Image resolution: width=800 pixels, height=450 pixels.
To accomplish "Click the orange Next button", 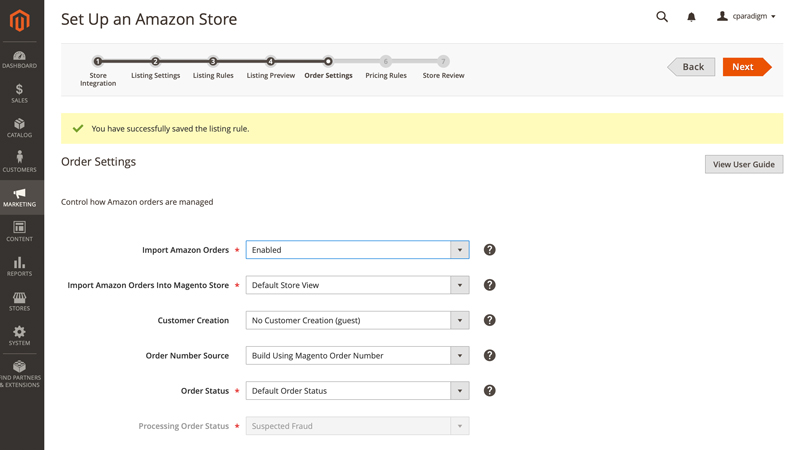I will (x=746, y=67).
